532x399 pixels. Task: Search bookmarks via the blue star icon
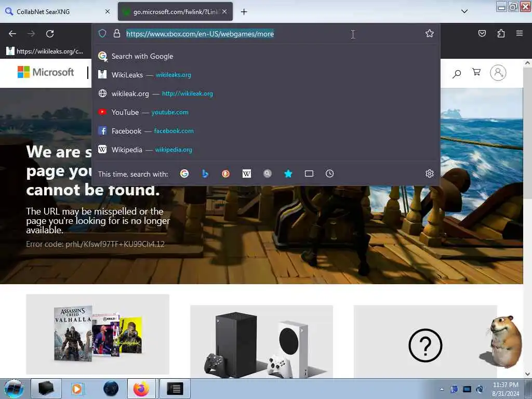point(288,174)
